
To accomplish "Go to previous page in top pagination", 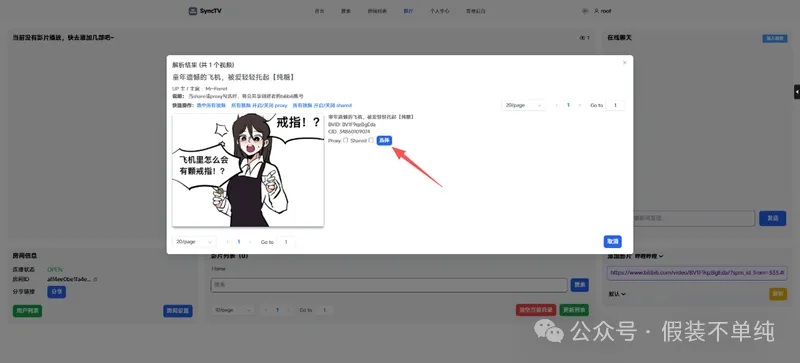I will click(557, 105).
